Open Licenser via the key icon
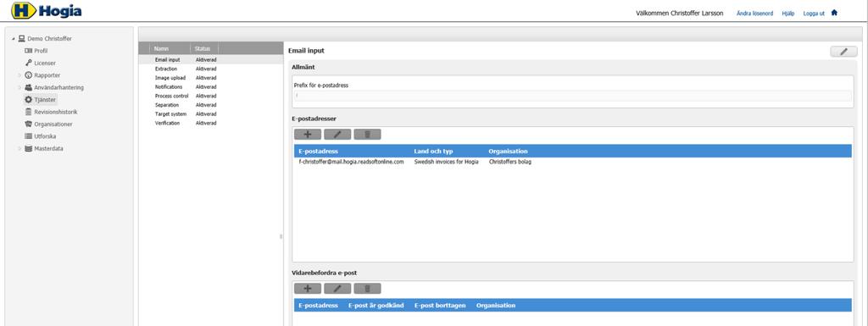Viewport: 868px width, 326px height. (28, 63)
